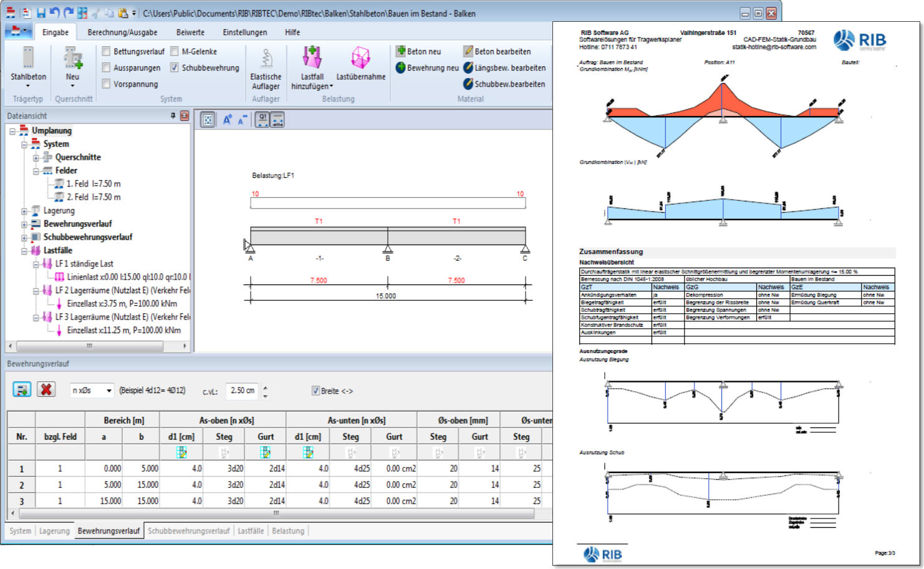Open the Einstellungen ribbon tab

[244, 32]
